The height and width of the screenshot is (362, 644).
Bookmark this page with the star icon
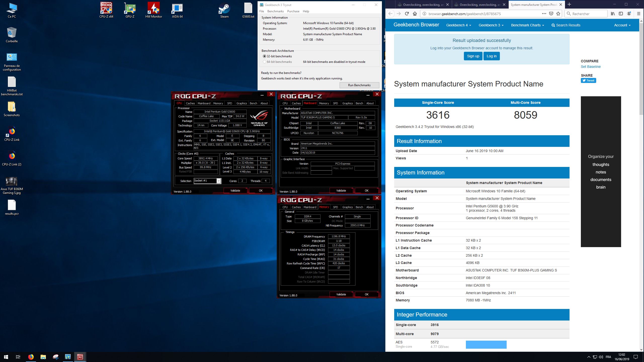pos(558,14)
